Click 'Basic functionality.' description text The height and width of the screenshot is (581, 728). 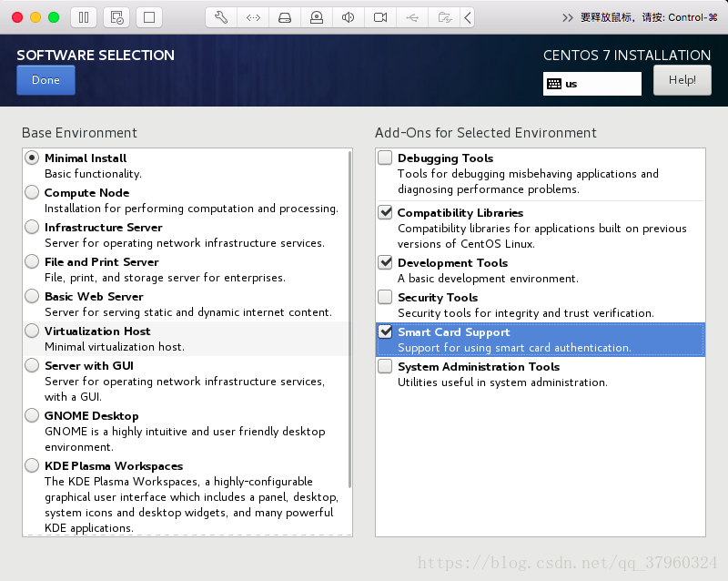(x=93, y=174)
